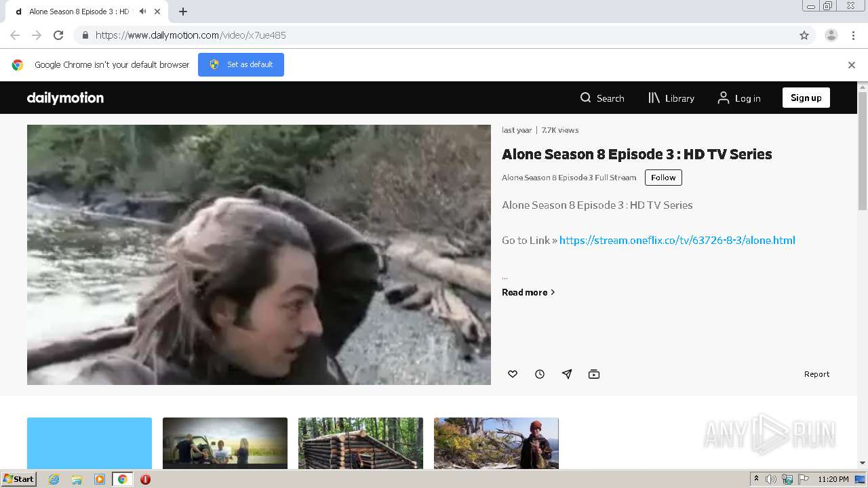The height and width of the screenshot is (488, 868).
Task: Open the thumbnail with people by a car
Action: coord(225,443)
